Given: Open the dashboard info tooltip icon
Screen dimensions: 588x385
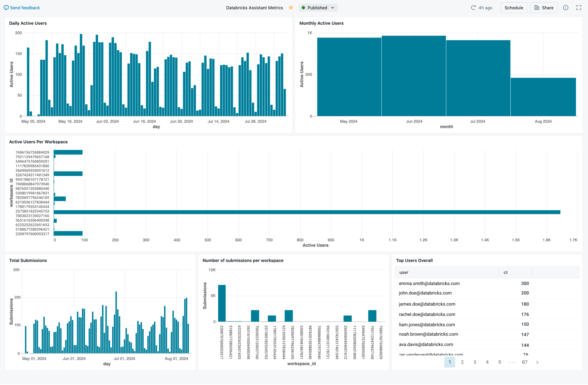Looking at the screenshot, I should (565, 7).
